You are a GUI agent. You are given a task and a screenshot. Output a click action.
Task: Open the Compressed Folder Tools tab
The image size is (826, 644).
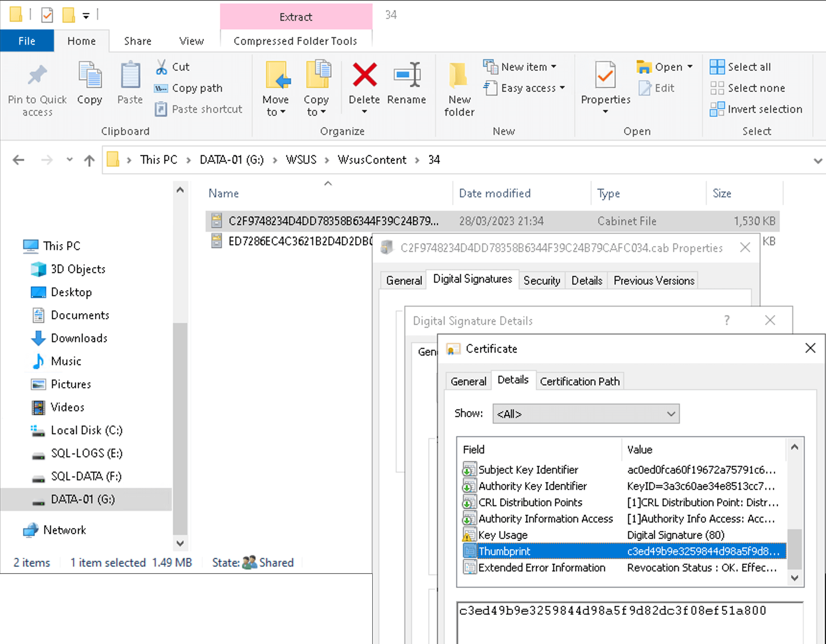click(295, 41)
